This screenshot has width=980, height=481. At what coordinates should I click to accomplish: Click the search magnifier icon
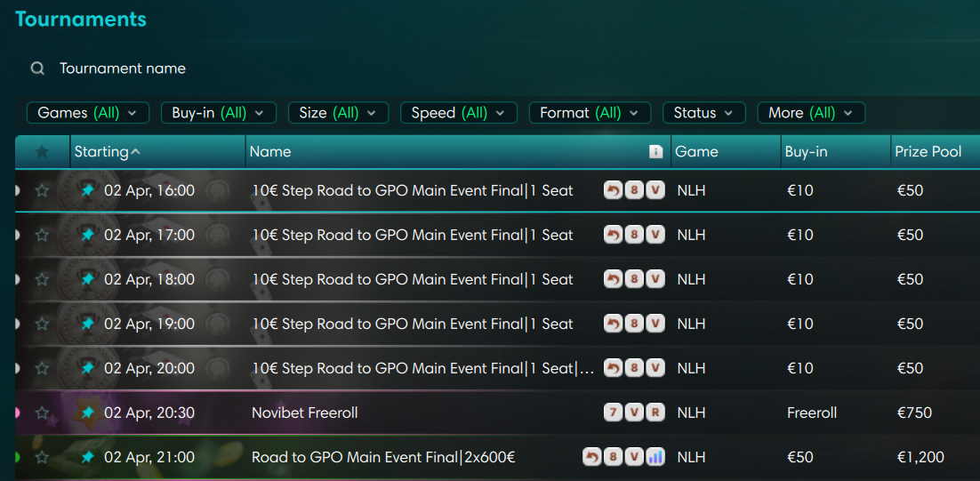tap(37, 68)
